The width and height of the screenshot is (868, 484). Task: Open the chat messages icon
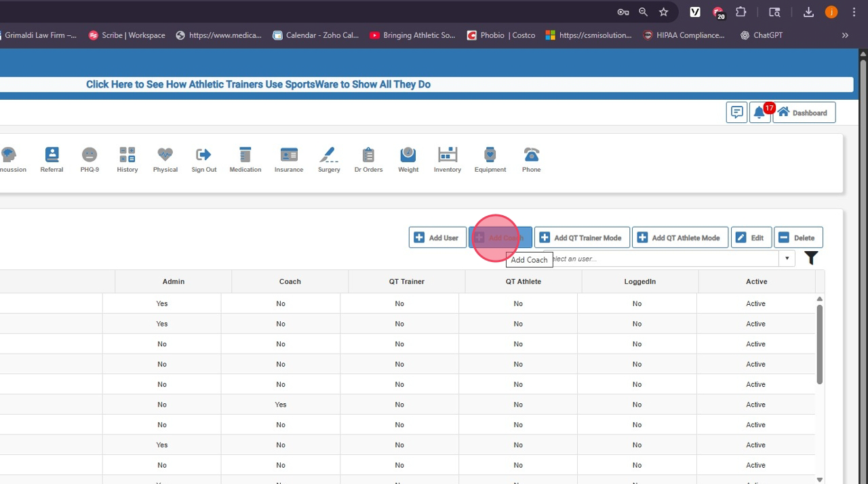click(x=736, y=113)
